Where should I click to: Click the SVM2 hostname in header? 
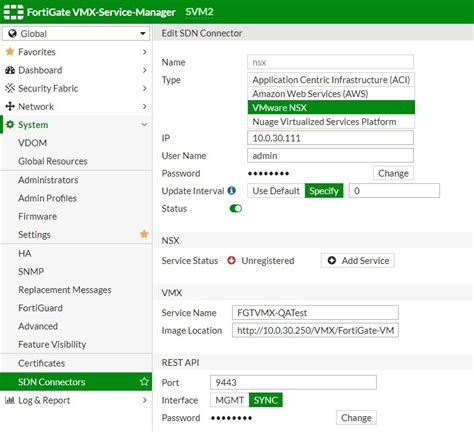tap(199, 12)
